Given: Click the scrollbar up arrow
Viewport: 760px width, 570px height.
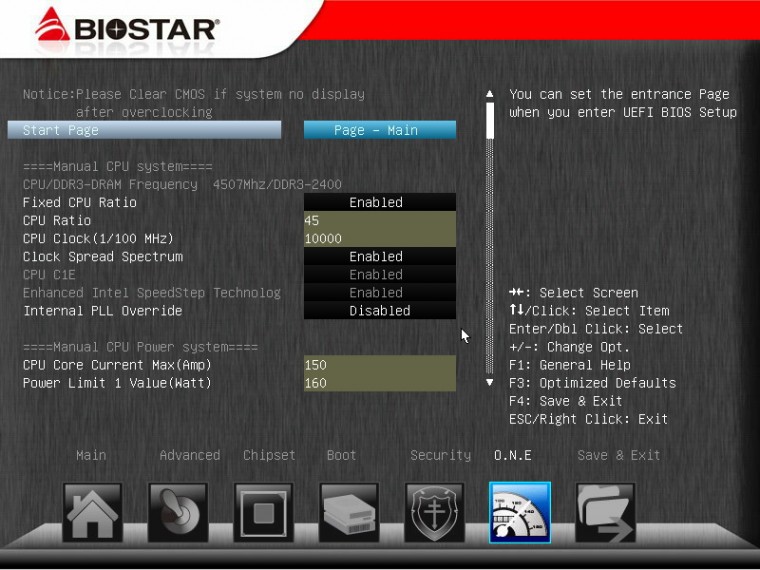Looking at the screenshot, I should coord(490,94).
